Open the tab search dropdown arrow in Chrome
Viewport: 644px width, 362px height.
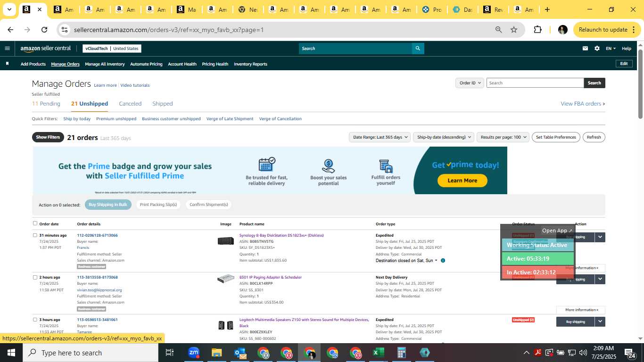pos(9,9)
